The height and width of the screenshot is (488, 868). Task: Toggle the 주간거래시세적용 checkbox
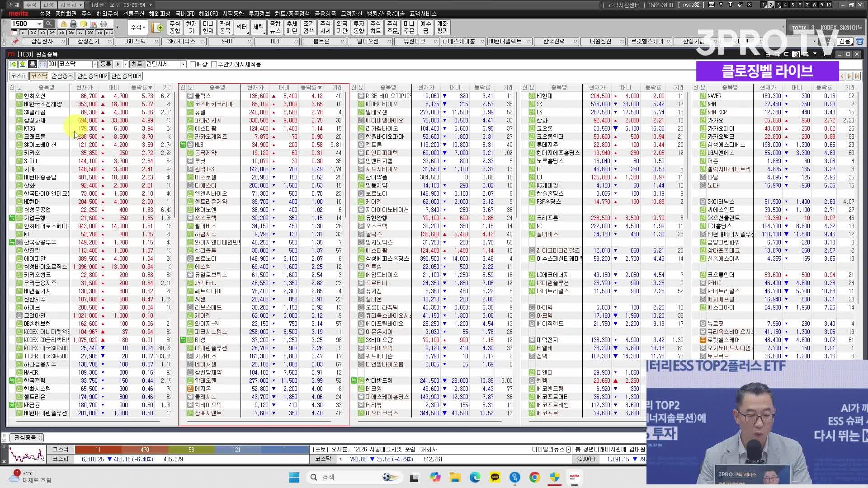click(x=214, y=64)
